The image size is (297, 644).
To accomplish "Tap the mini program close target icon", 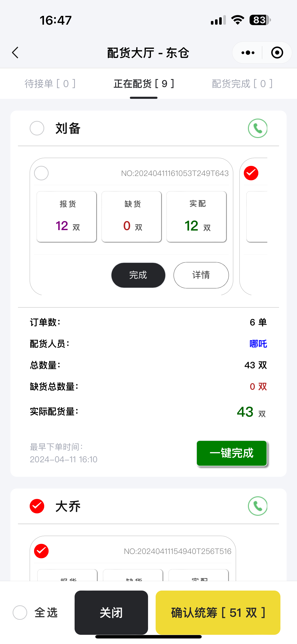I will (277, 53).
